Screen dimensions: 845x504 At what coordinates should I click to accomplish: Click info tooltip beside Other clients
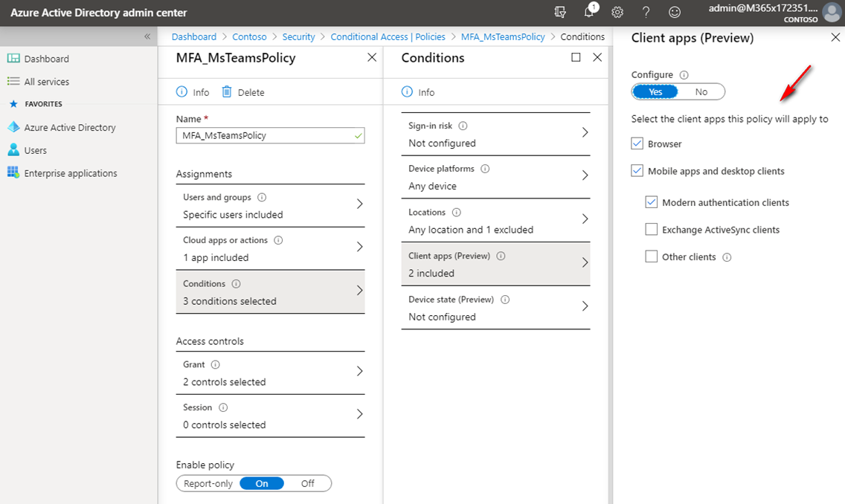[727, 257]
